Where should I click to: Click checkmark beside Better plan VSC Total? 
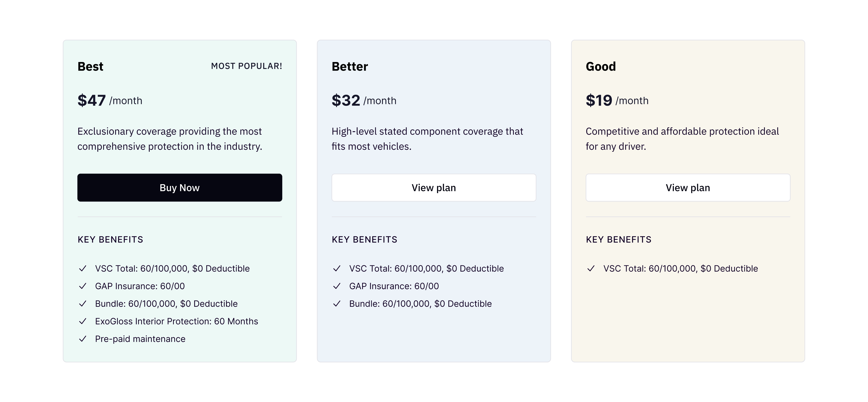coord(337,269)
